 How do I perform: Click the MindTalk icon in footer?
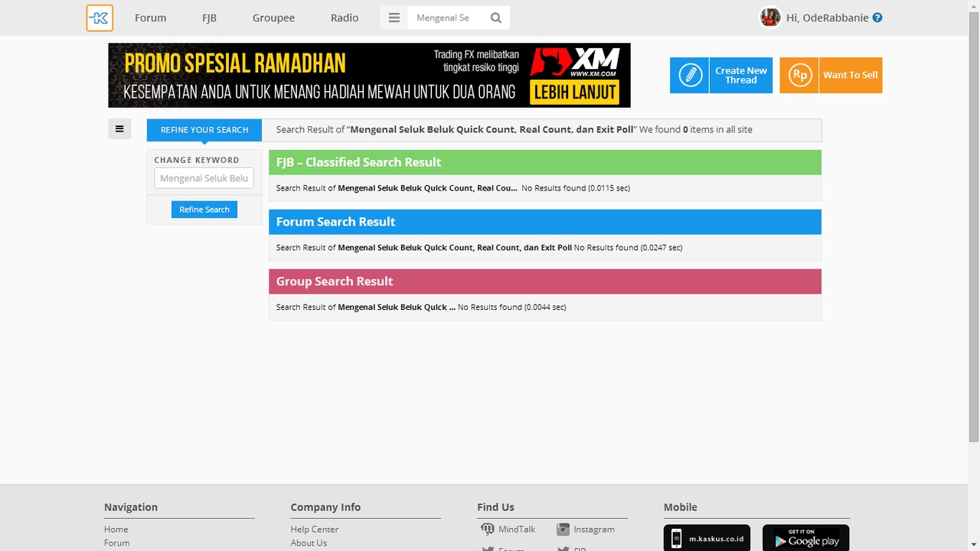pyautogui.click(x=488, y=529)
